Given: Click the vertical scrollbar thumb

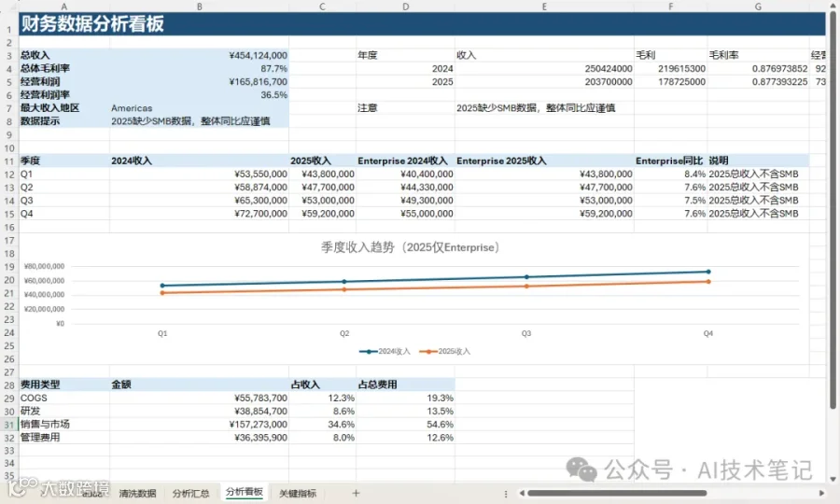Looking at the screenshot, I should [x=833, y=209].
